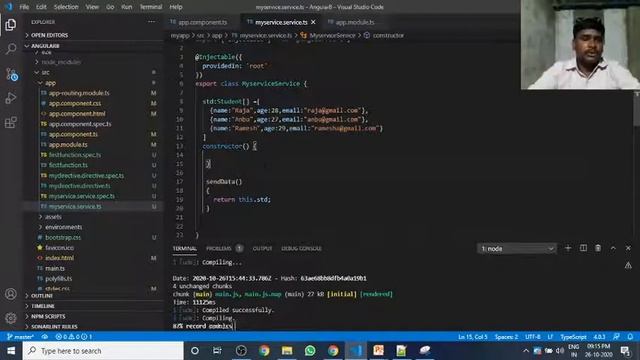Click the UTF-8 encoding status item
Image resolution: width=640 pixels, height=360 pixels.
tap(533, 337)
